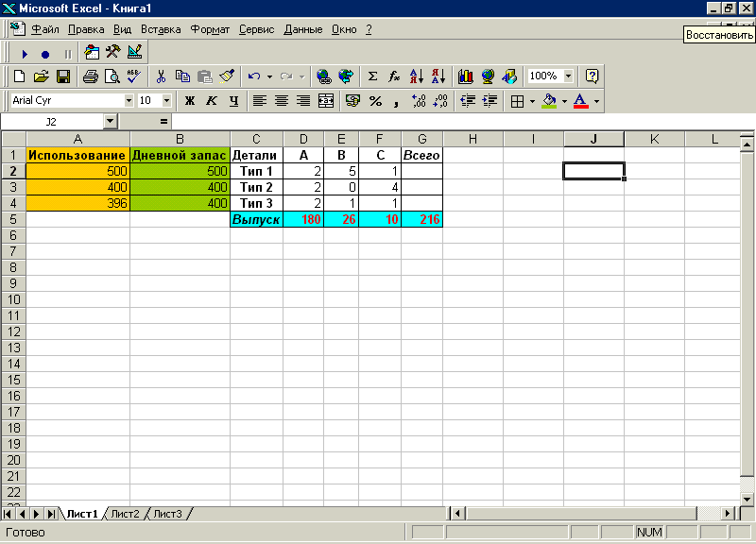Viewport: 756px width, 544px height.
Task: Decrease decimal places
Action: pyautogui.click(x=440, y=101)
